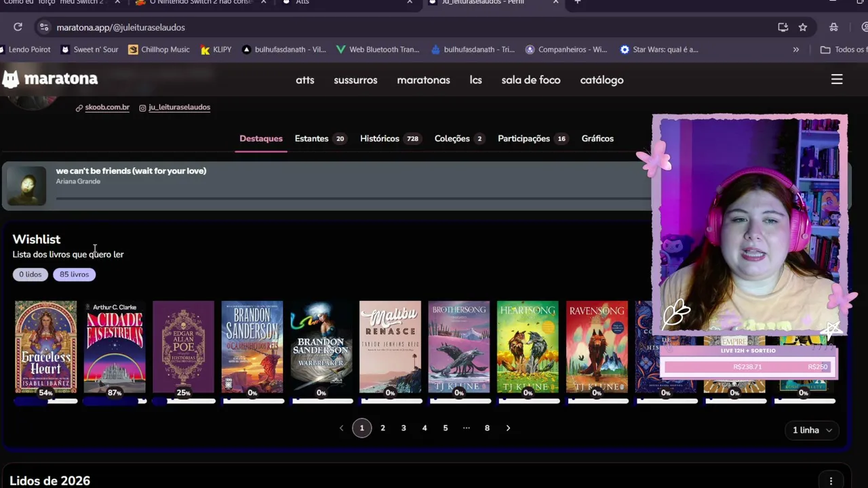
Task: Open Sanderson's O Caminho dos Reis cover
Action: point(252,346)
